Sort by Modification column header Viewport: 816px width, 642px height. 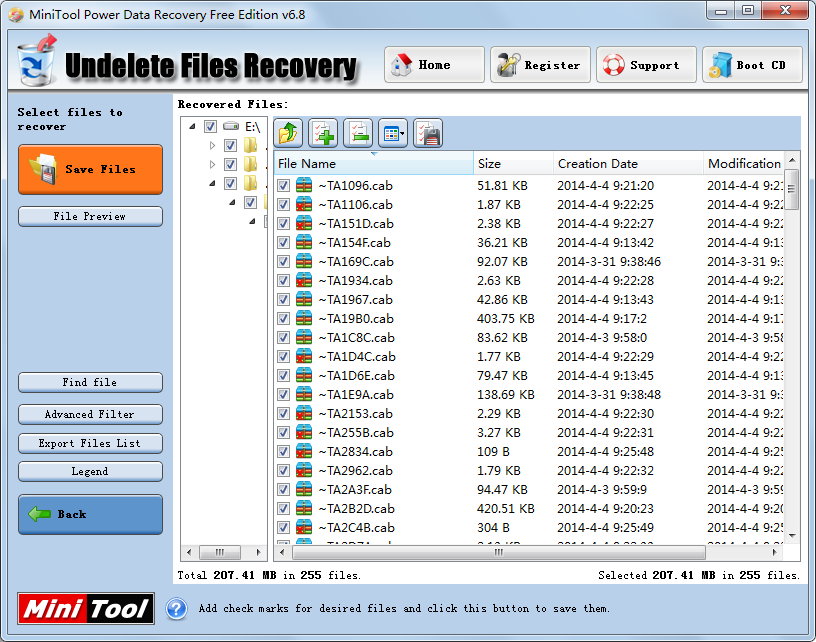[x=744, y=163]
